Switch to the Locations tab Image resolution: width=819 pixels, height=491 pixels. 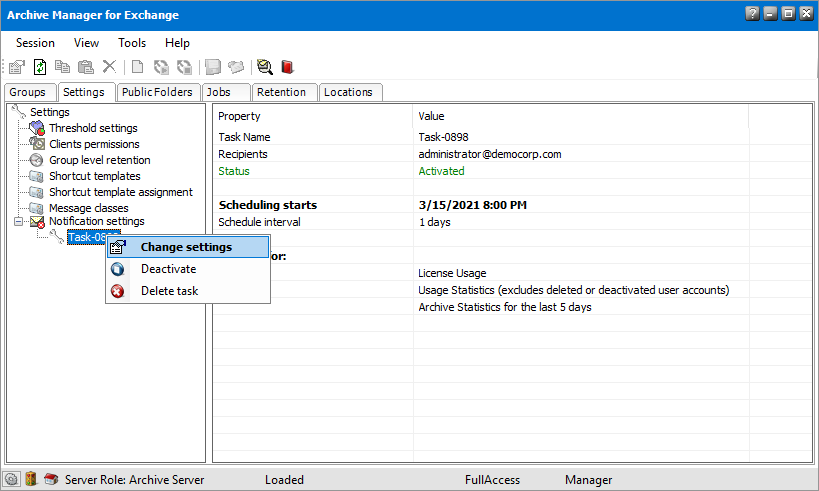coord(350,92)
